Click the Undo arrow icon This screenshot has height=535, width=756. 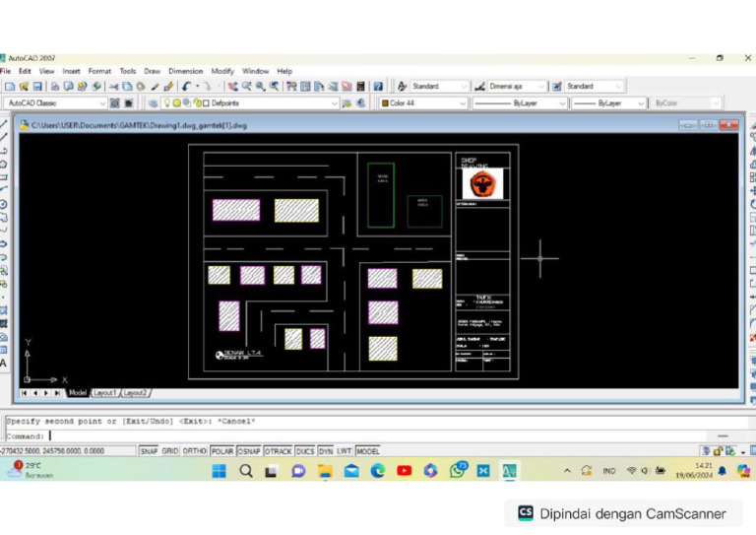[186, 87]
